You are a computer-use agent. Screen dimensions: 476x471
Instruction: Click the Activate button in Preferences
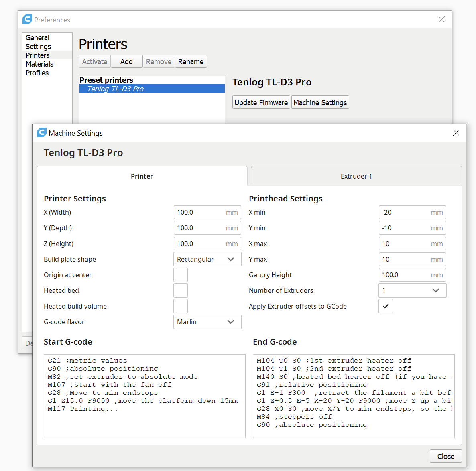coord(95,61)
